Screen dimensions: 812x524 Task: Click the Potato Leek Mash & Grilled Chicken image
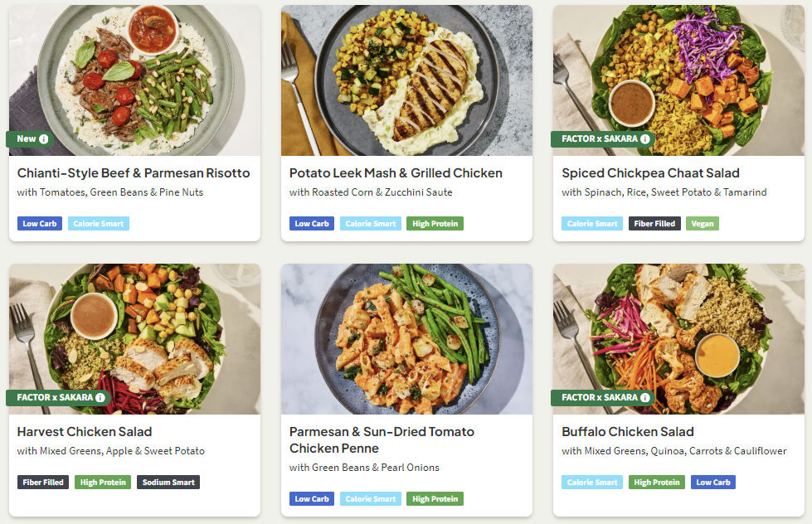point(406,80)
